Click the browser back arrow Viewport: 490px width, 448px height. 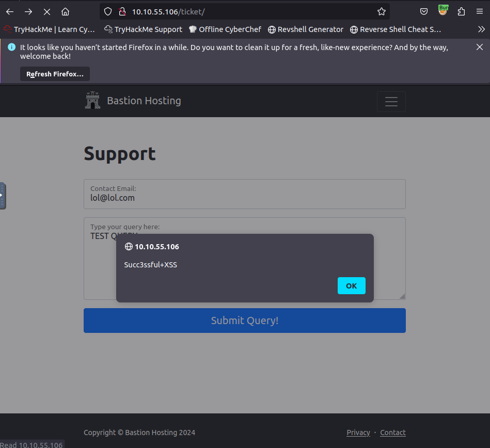(10, 11)
